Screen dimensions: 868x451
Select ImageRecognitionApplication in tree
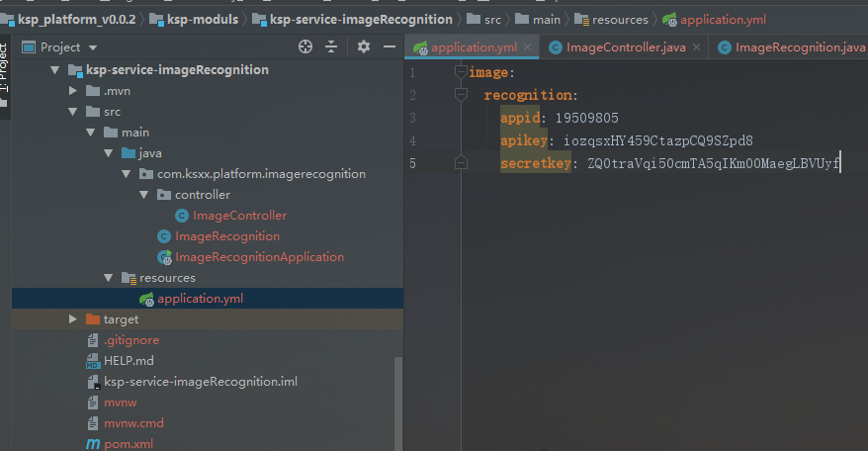[260, 257]
